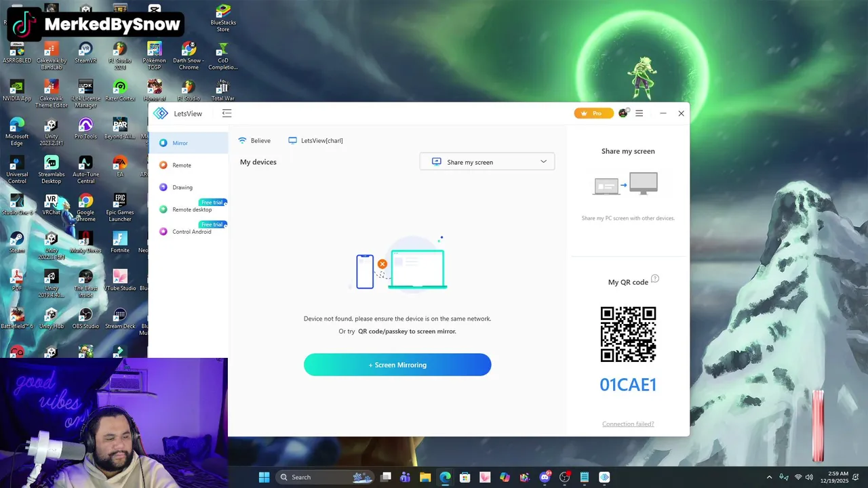The height and width of the screenshot is (488, 868).
Task: Click the passkey 01CAE1 text
Action: 628,385
